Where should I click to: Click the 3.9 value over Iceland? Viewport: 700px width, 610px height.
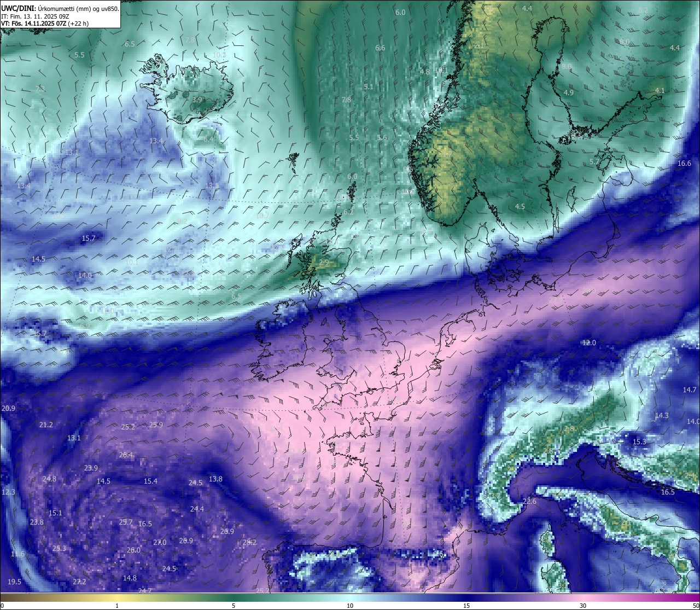tap(197, 100)
